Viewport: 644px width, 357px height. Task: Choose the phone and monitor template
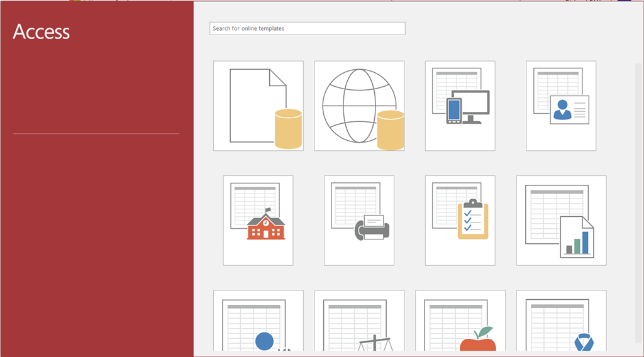[x=460, y=106]
